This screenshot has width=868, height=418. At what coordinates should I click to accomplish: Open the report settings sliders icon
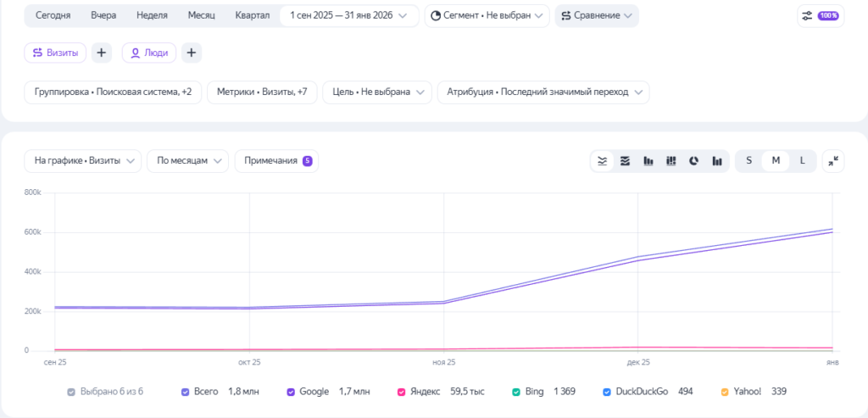click(x=810, y=16)
